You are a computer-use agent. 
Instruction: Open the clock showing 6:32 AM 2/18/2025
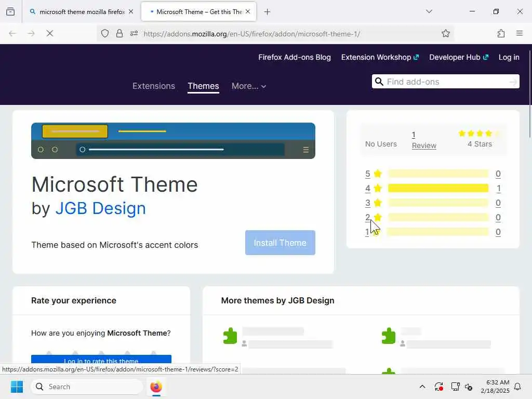point(495,387)
